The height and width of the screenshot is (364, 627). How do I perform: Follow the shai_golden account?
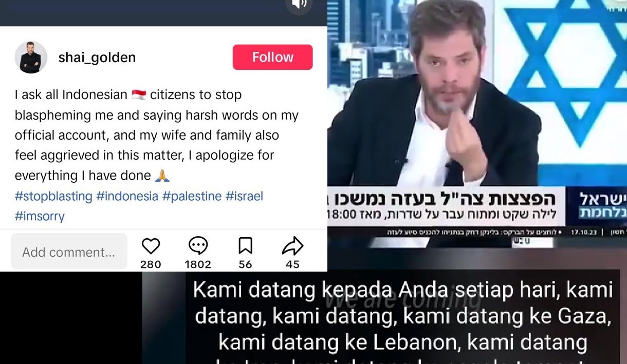click(272, 57)
